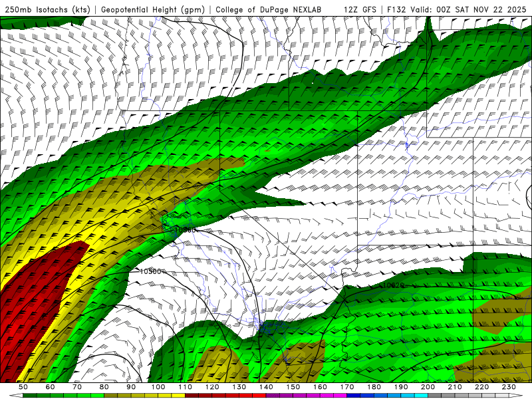Click the 130 value on the color scale
The image size is (532, 399).
[239, 387]
